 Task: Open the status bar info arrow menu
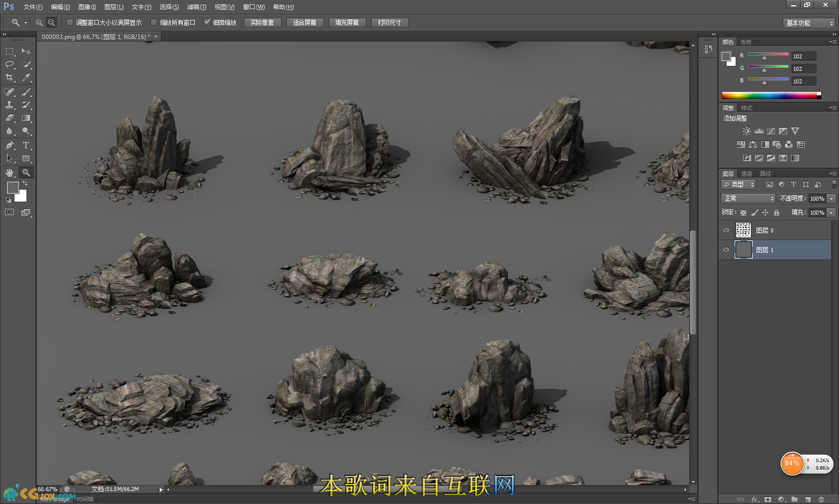pos(161,490)
